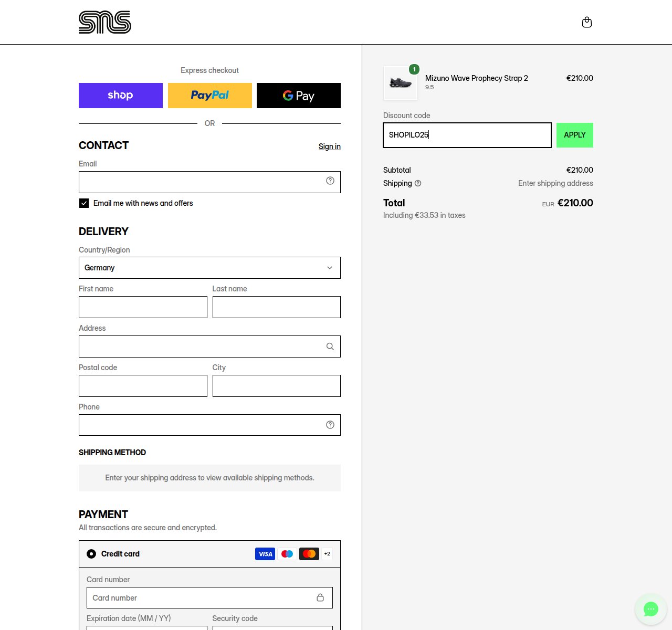
Task: Select the Credit card radio button
Action: point(91,554)
